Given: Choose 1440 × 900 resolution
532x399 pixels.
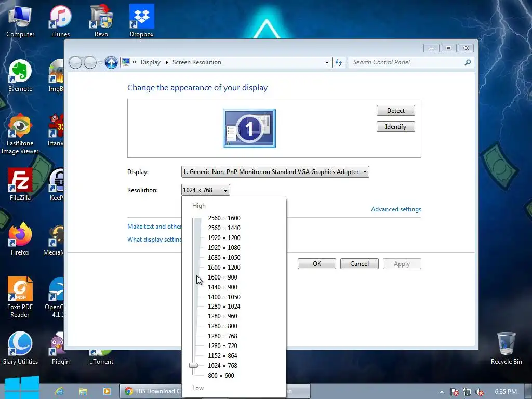Looking at the screenshot, I should point(222,287).
